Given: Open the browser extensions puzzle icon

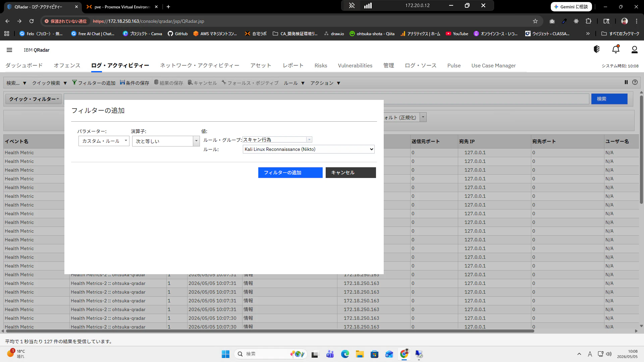Looking at the screenshot, I should [x=588, y=21].
